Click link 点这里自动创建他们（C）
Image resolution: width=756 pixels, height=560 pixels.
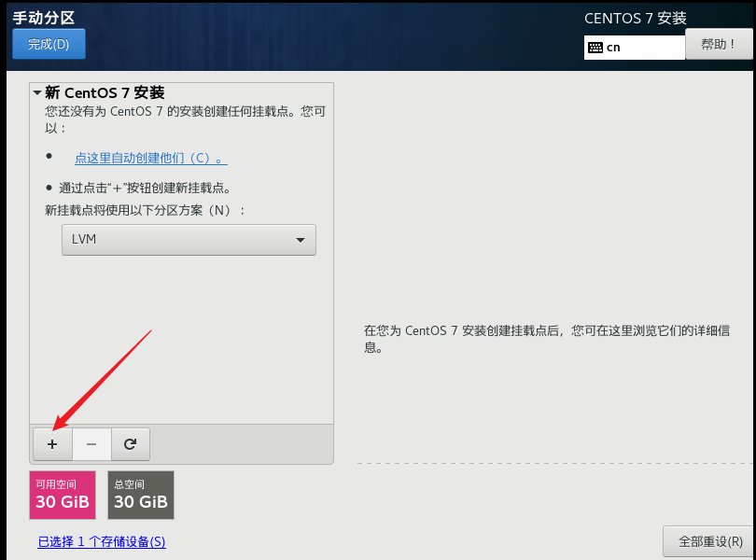(x=151, y=159)
